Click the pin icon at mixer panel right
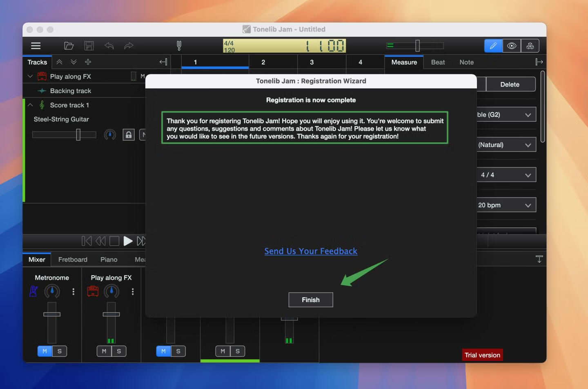 pyautogui.click(x=539, y=259)
